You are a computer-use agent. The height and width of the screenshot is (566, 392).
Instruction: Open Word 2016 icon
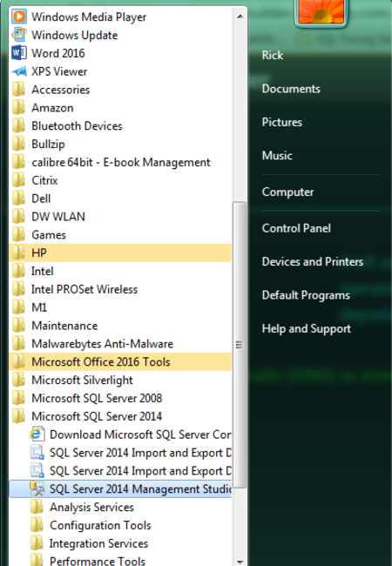(19, 53)
